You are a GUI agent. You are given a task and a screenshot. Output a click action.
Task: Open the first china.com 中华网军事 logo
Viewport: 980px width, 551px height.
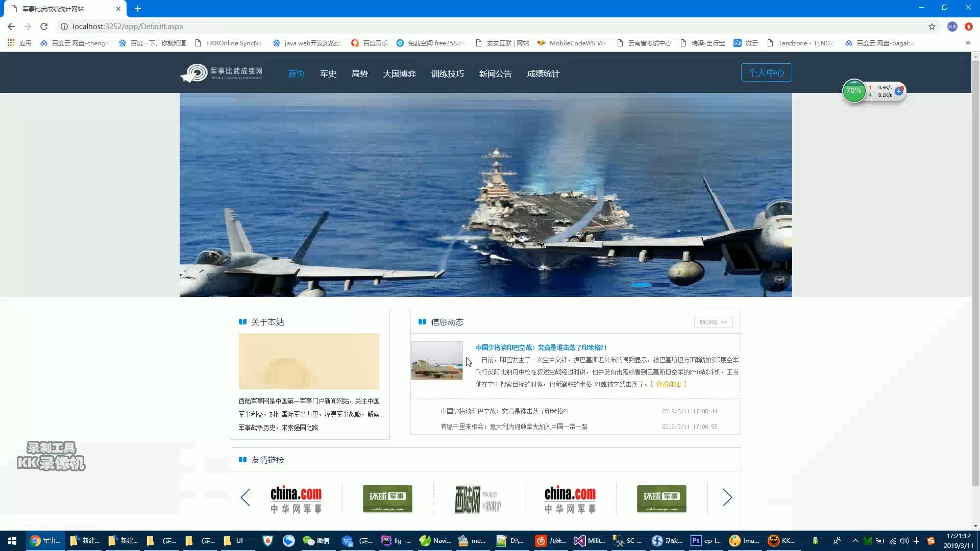point(296,499)
